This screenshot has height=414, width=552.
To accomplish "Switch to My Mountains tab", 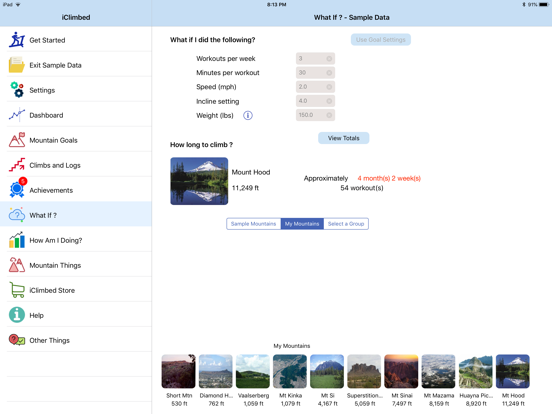I will pyautogui.click(x=302, y=224).
